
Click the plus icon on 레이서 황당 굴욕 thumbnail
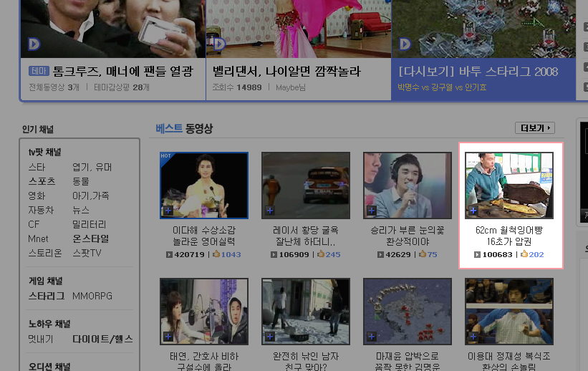[x=270, y=211]
